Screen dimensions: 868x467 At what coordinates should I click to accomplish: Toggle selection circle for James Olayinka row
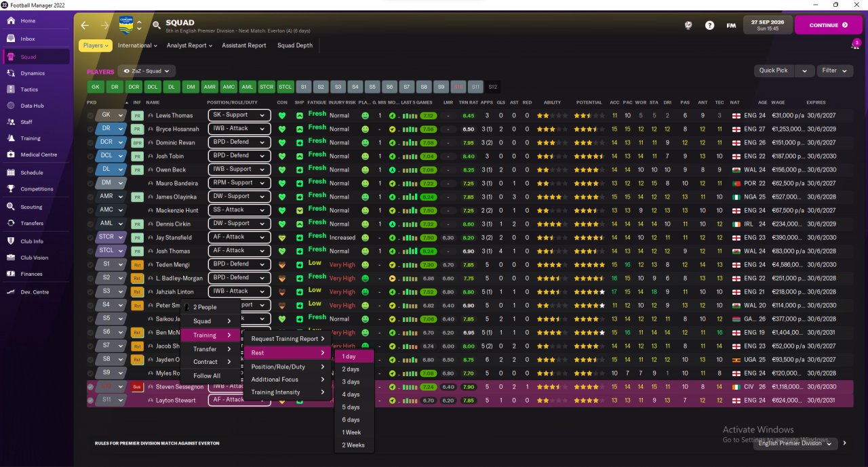point(91,197)
